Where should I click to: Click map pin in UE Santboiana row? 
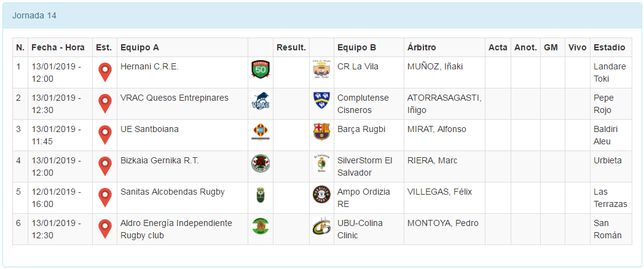click(x=106, y=134)
